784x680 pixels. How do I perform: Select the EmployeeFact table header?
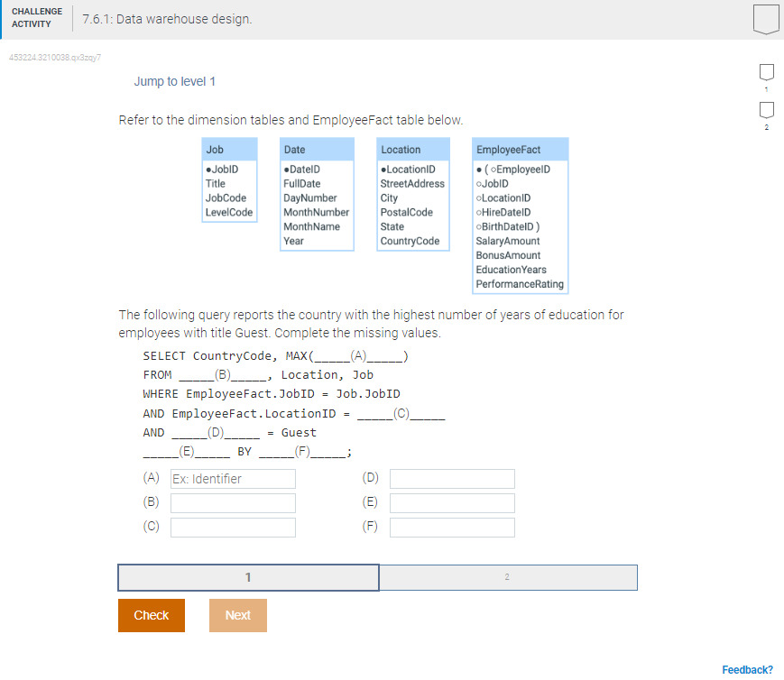pos(520,149)
